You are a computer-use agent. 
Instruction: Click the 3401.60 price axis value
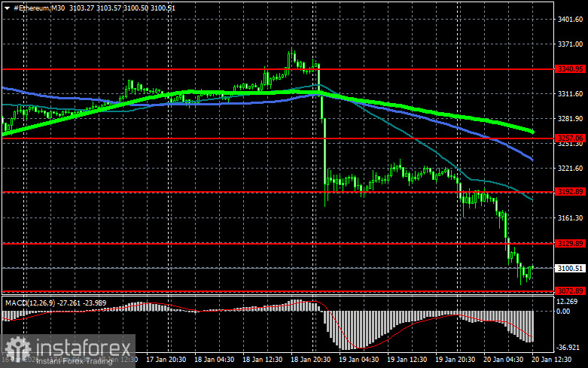point(571,20)
